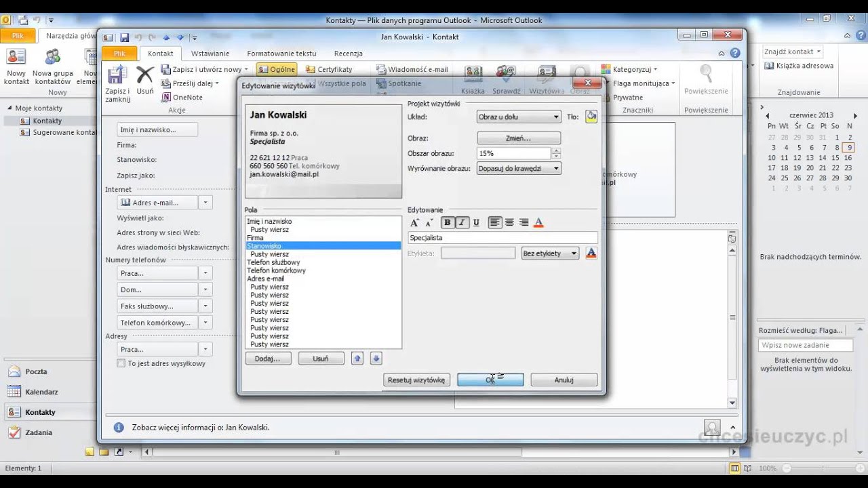Increase font size in business card editor
868x488 pixels.
point(415,222)
